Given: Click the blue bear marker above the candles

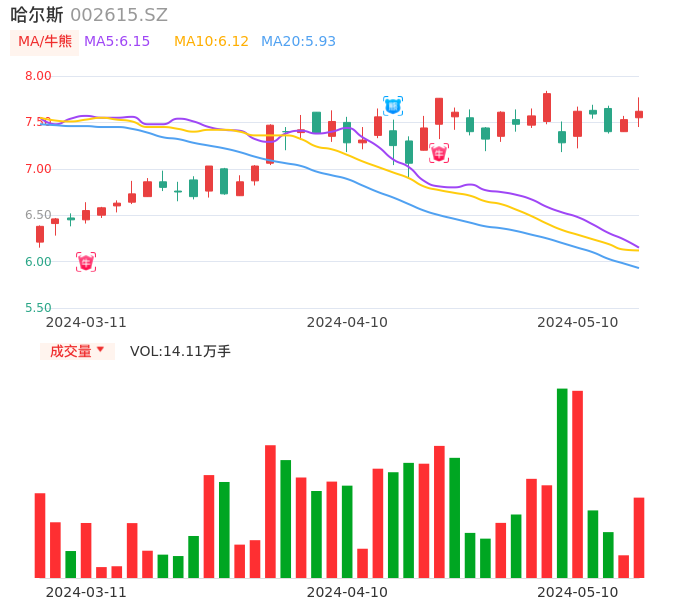Looking at the screenshot, I should (x=393, y=105).
